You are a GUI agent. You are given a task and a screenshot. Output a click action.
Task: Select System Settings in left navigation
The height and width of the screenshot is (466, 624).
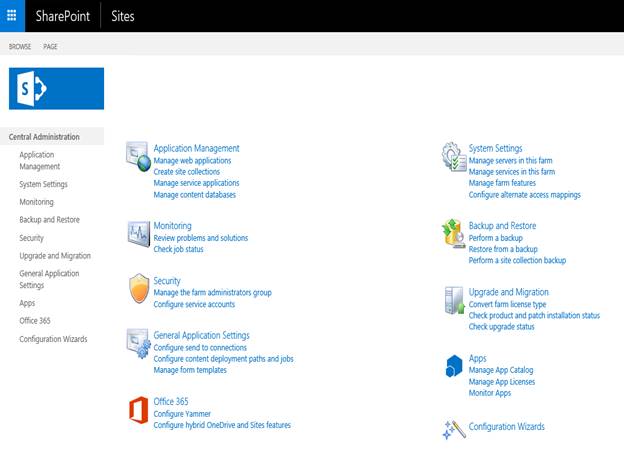tap(43, 184)
